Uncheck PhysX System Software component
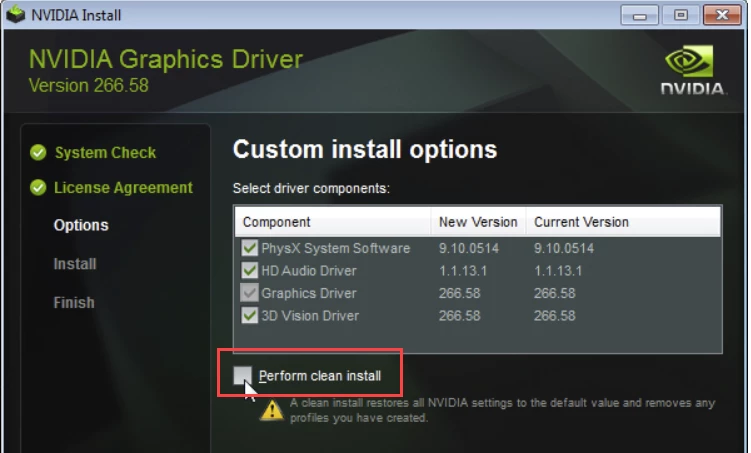Viewport: 751px width, 453px height. 250,248
